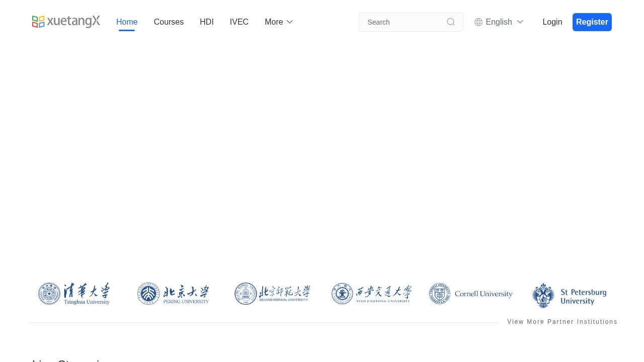Click the chevron beside English
The height and width of the screenshot is (362, 644).
coord(520,22)
